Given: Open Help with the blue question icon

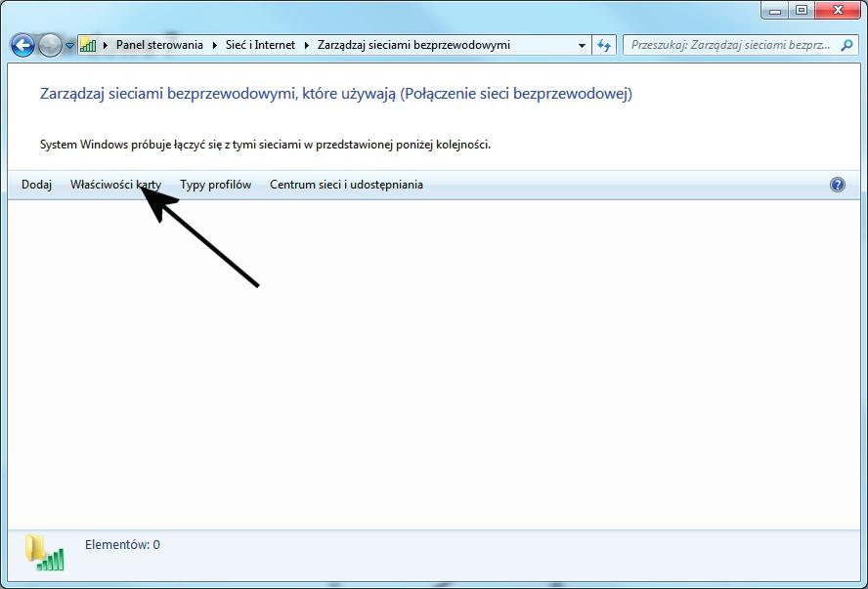Looking at the screenshot, I should [x=838, y=185].
